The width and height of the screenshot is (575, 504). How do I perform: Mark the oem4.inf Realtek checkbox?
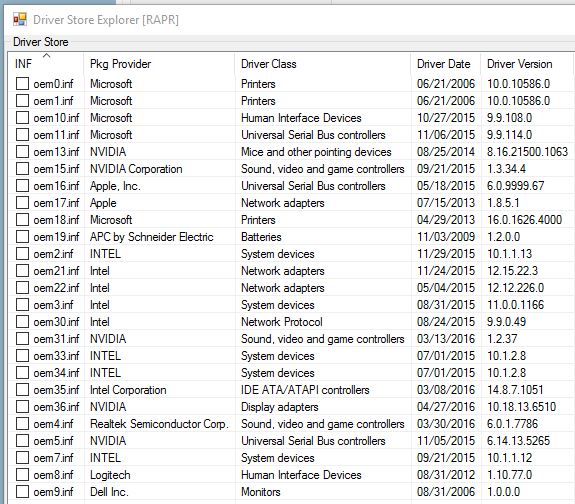point(22,424)
